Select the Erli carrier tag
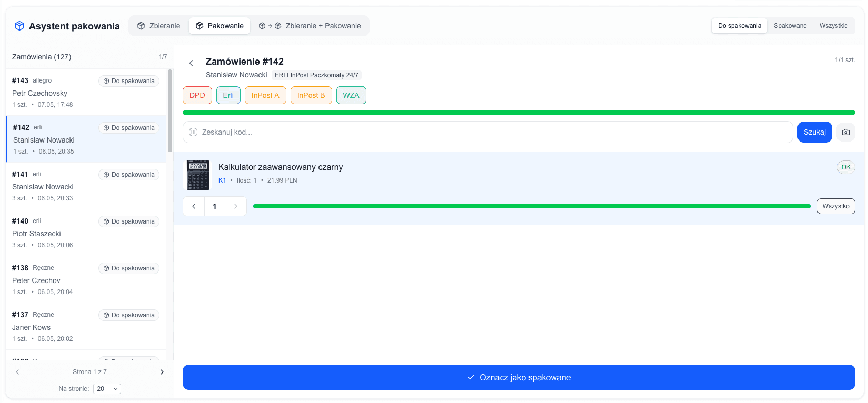 click(228, 95)
